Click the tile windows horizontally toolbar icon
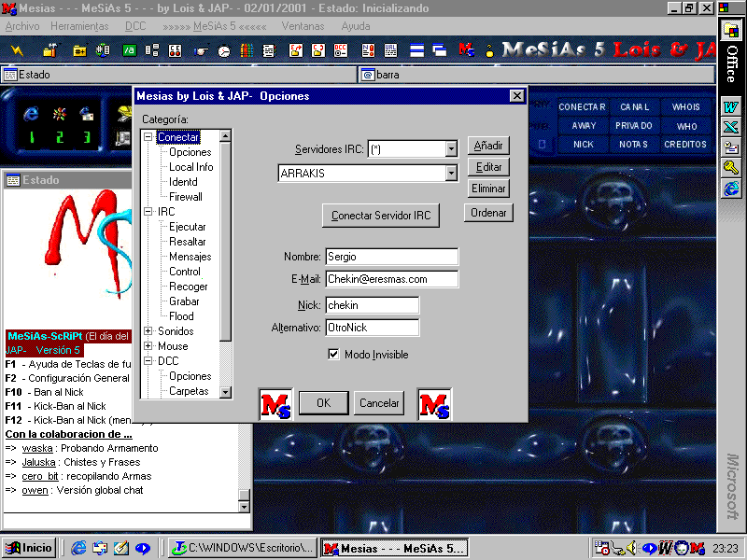Image resolution: width=747 pixels, height=560 pixels. tap(416, 50)
